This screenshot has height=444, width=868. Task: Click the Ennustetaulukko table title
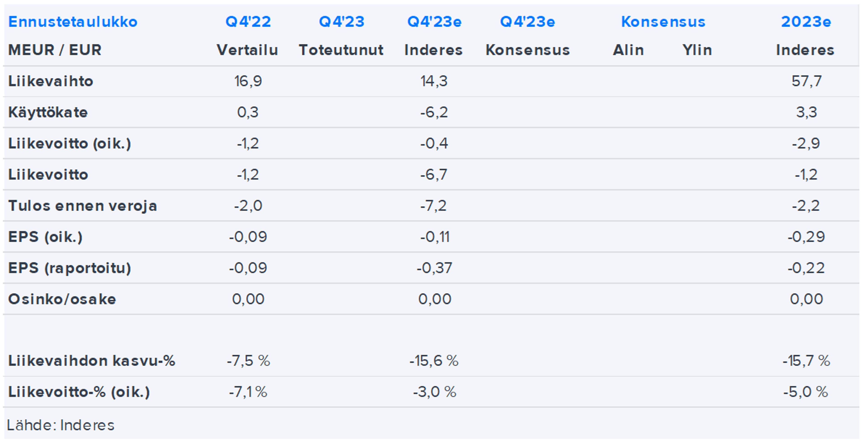pos(72,22)
